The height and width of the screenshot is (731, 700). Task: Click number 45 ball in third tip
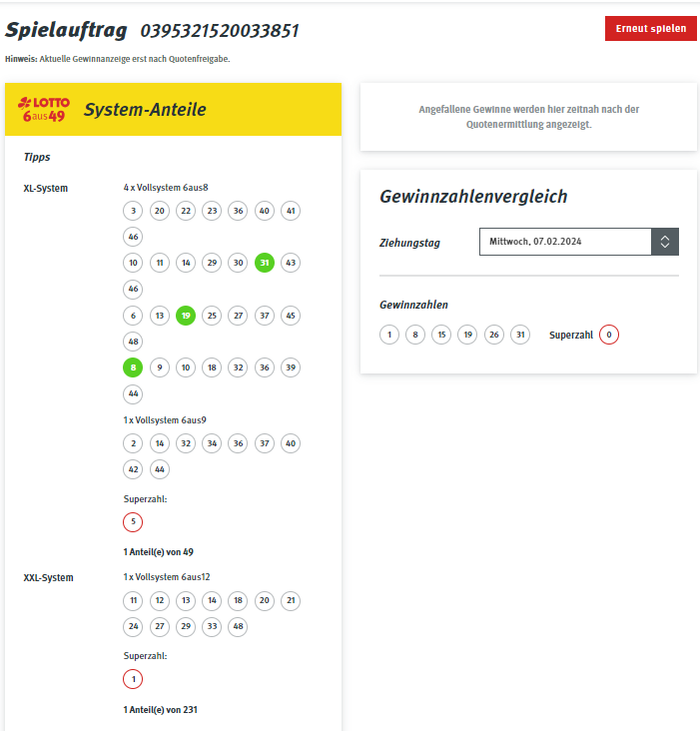coord(291,316)
